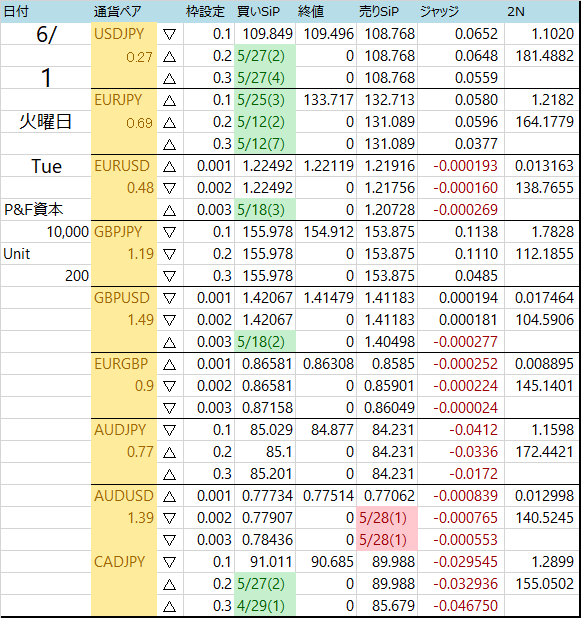581x618 pixels.
Task: Select the 終値 column header
Action: pyautogui.click(x=326, y=11)
